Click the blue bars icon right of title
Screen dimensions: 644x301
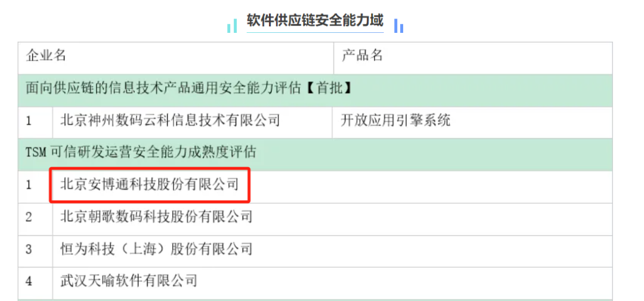pos(399,27)
